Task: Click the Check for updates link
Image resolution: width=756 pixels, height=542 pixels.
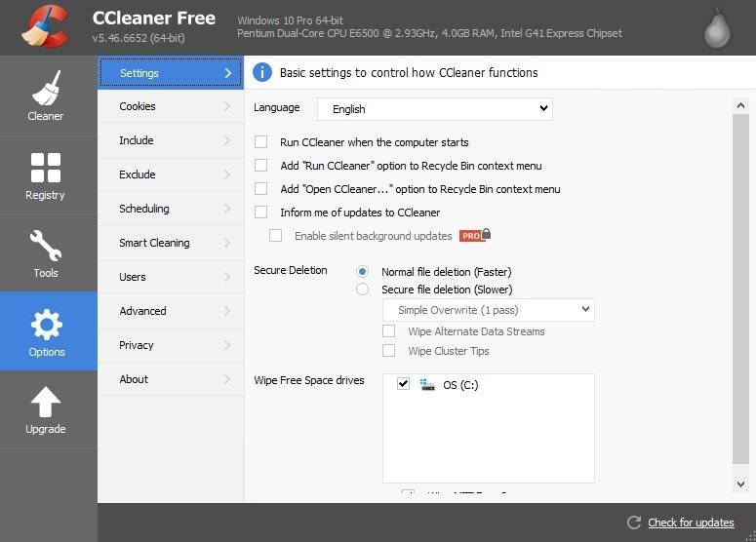Action: pos(691,523)
